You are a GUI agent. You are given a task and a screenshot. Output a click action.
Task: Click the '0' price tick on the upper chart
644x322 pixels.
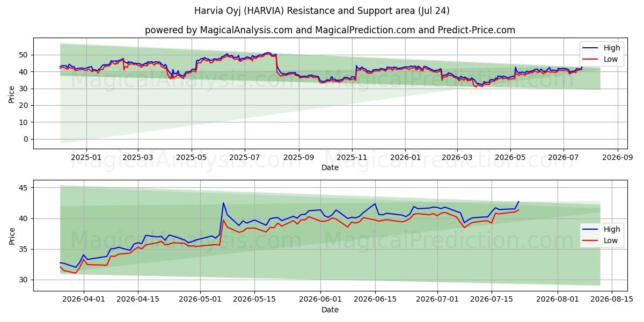(27, 139)
